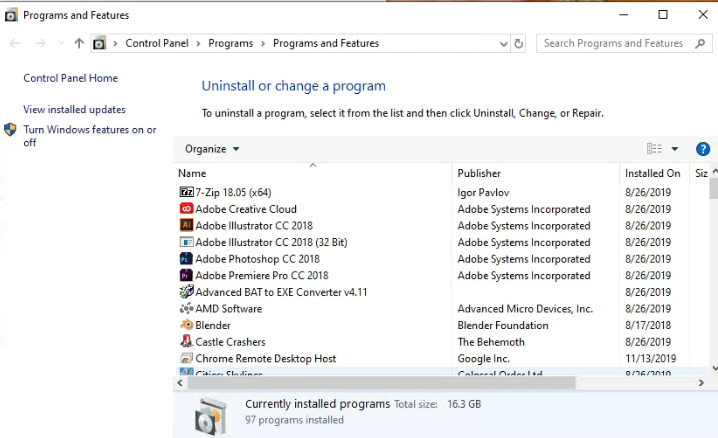Select the Programs breadcrumb in address bar

click(x=231, y=44)
